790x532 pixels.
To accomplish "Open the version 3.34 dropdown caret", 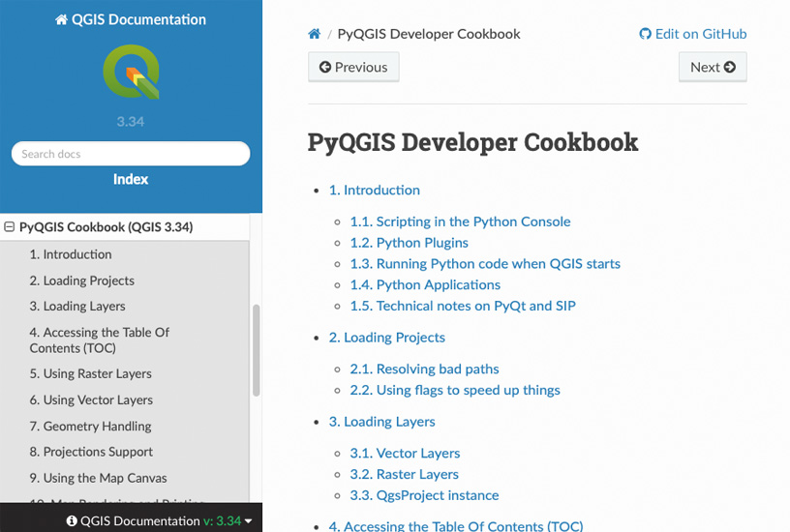I will pyautogui.click(x=249, y=521).
